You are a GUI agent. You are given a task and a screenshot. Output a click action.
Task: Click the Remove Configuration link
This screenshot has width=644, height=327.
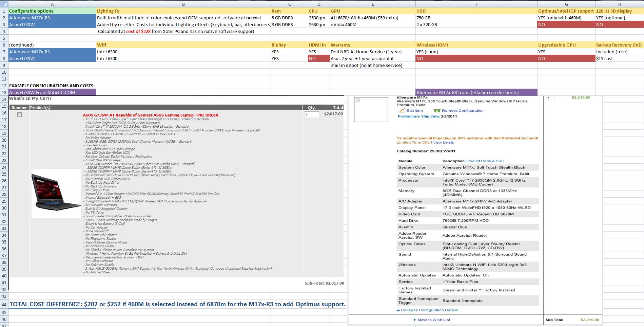click(463, 110)
